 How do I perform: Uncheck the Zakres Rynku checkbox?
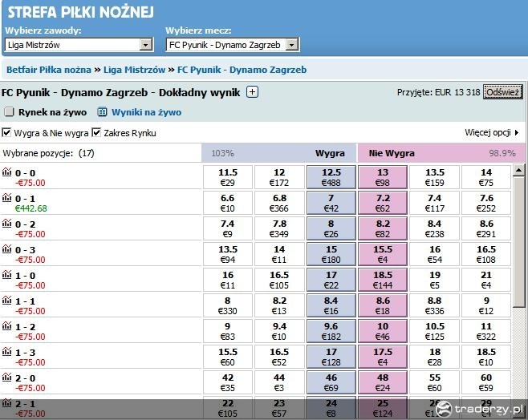96,132
